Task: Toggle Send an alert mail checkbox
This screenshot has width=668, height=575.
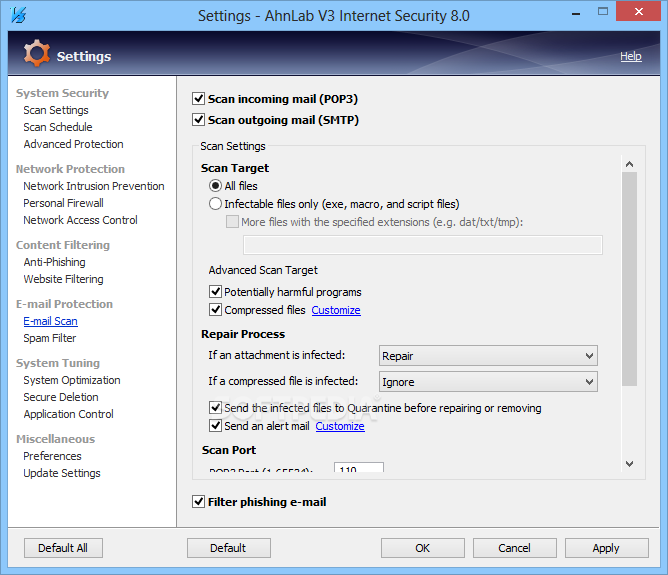Action: (215, 426)
